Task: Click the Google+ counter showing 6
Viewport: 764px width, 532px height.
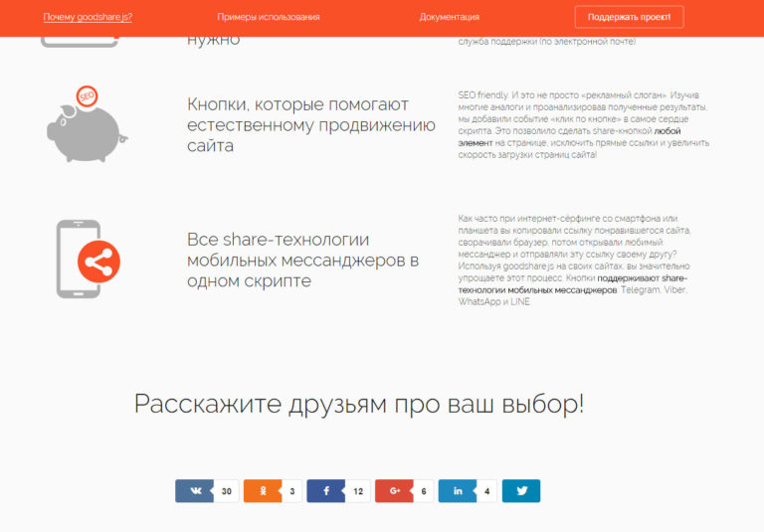Action: coord(423,491)
